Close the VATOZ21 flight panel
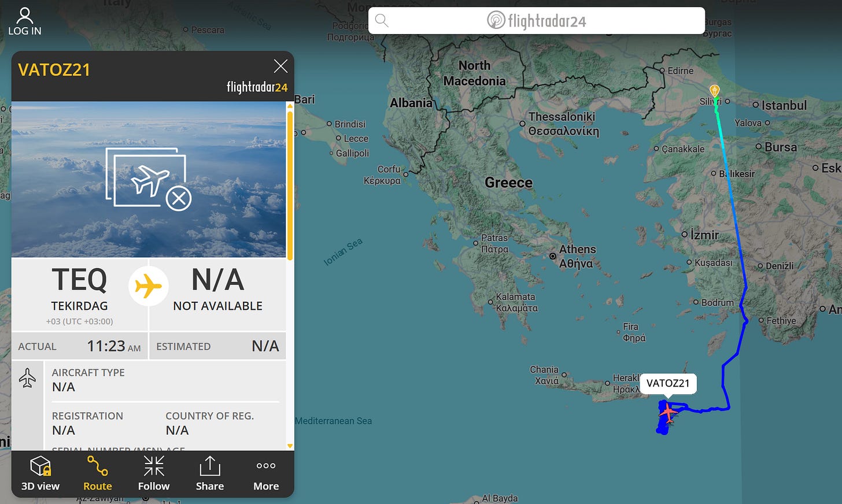The height and width of the screenshot is (504, 842). click(x=280, y=66)
